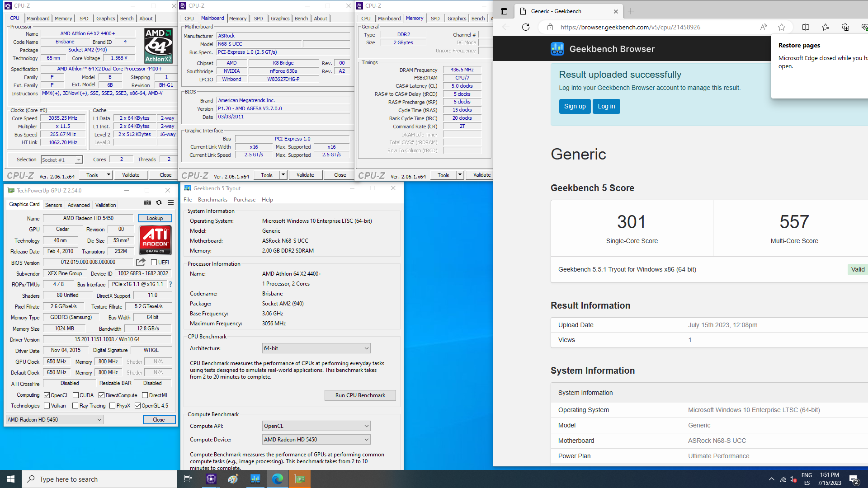Image resolution: width=868 pixels, height=488 pixels.
Task: Click the Edge address bar URL
Action: point(630,27)
